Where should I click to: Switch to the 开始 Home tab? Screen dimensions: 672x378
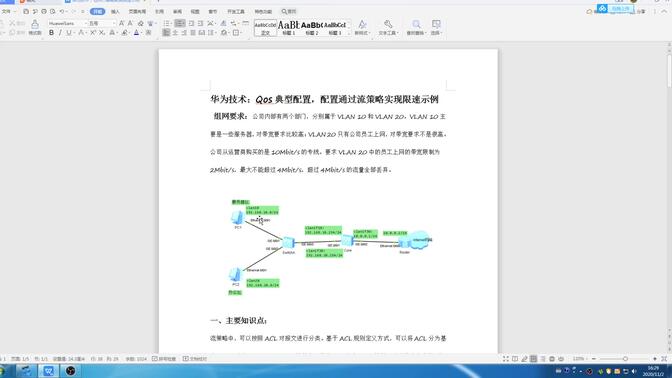[x=98, y=12]
